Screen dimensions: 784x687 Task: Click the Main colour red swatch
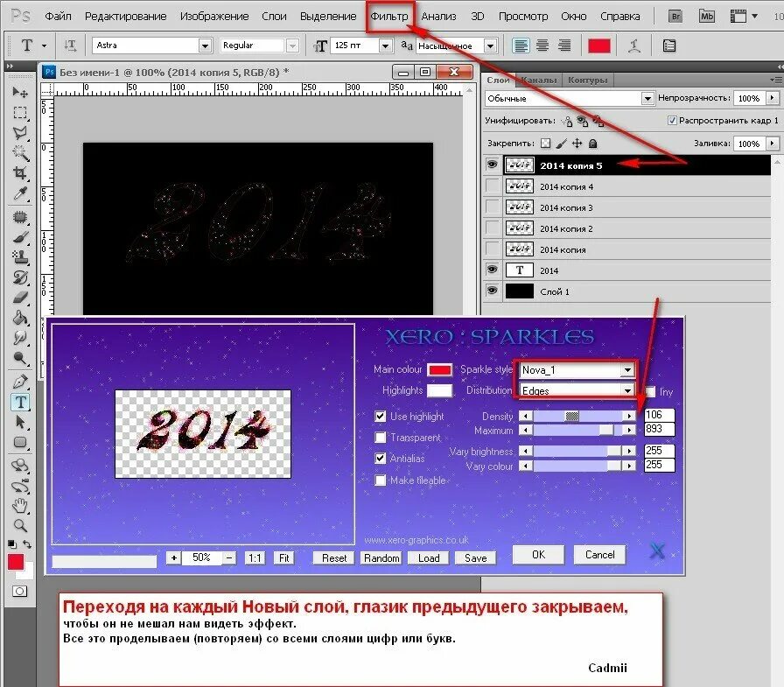(x=439, y=369)
